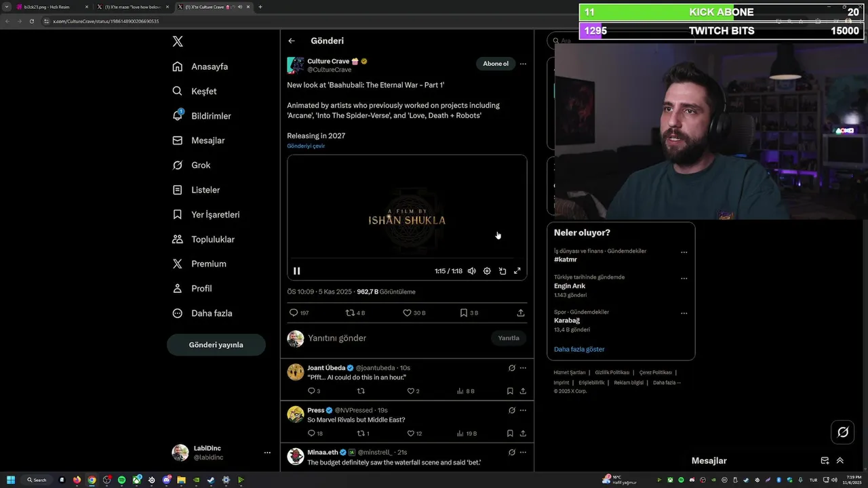Screen dimensions: 868x488
Task: Go back with the arrow next to Gönderi
Action: [x=292, y=41]
